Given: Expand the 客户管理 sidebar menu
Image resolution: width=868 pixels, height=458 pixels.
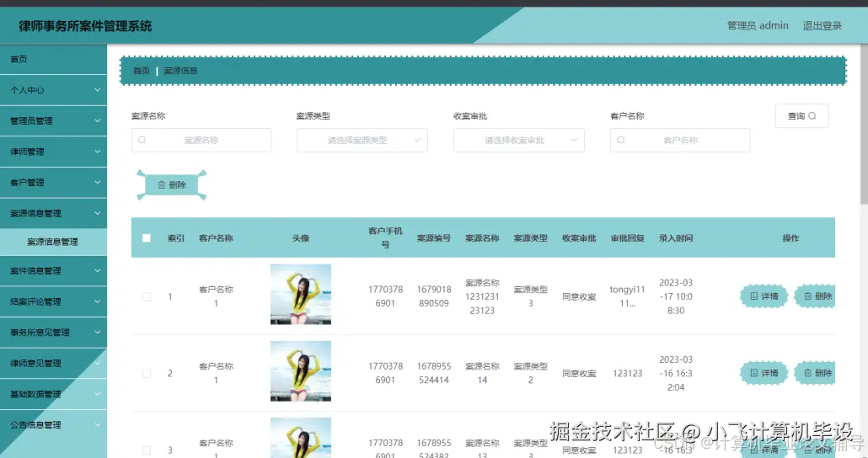Looking at the screenshot, I should click(x=53, y=182).
